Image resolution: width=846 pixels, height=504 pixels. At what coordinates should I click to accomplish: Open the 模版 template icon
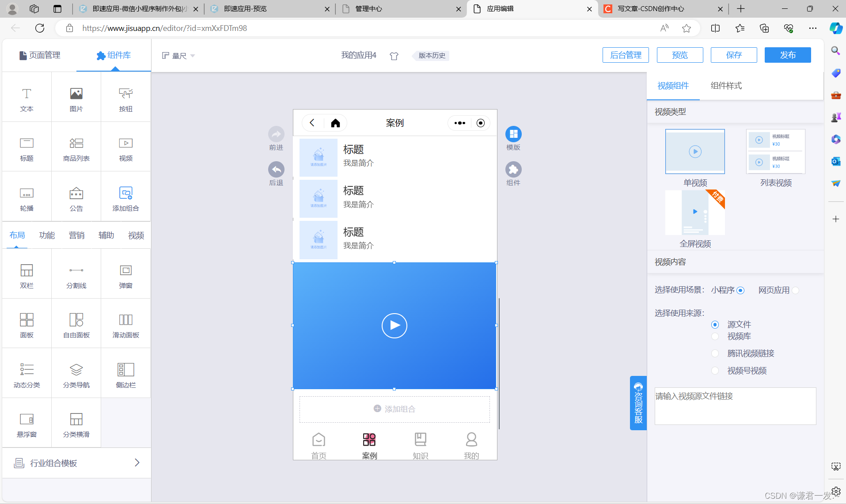pos(513,134)
